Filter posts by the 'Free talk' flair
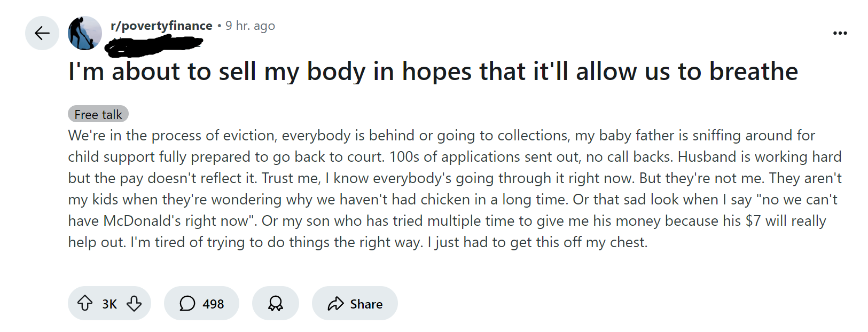 click(98, 114)
